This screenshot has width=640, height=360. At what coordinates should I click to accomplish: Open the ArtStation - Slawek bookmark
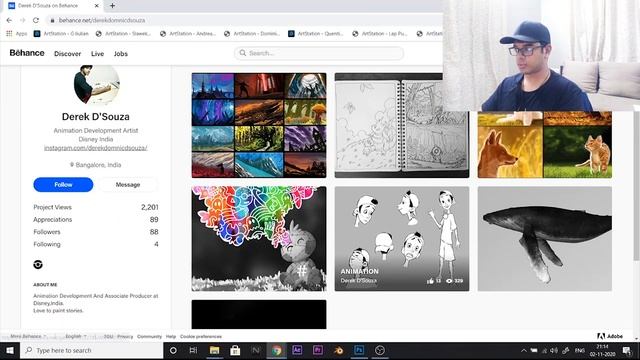pyautogui.click(x=123, y=33)
